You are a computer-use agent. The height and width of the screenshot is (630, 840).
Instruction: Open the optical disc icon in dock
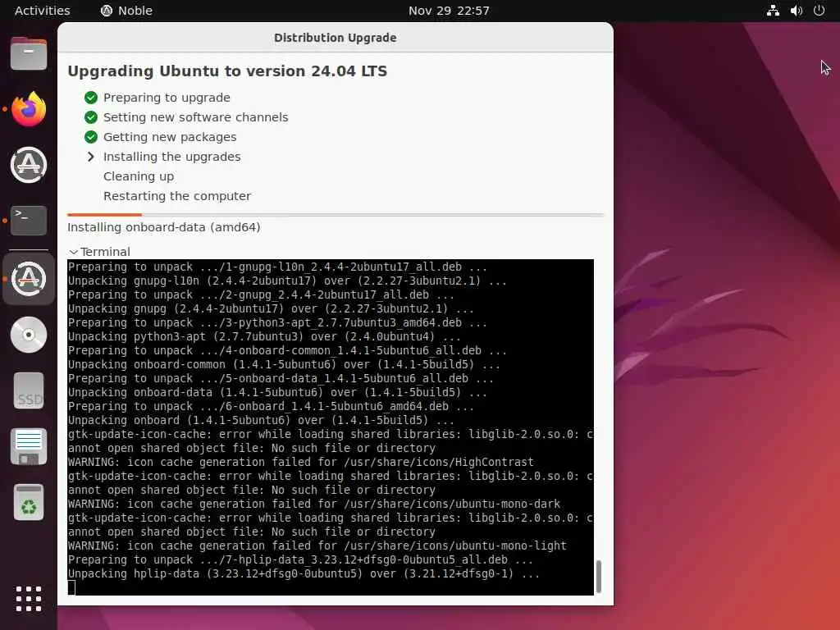[29, 335]
